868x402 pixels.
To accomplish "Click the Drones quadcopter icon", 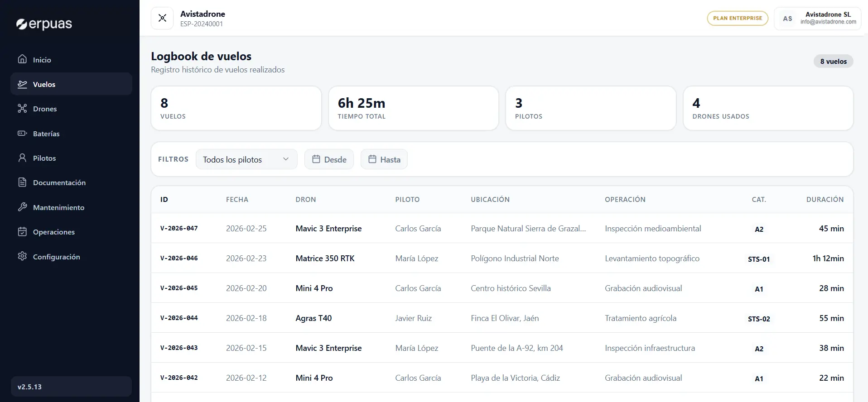I will click(x=22, y=109).
